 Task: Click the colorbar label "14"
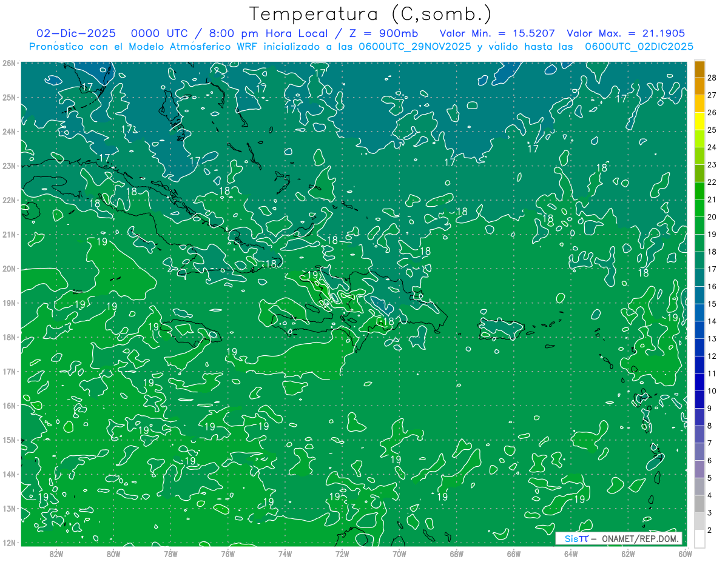[712, 321]
